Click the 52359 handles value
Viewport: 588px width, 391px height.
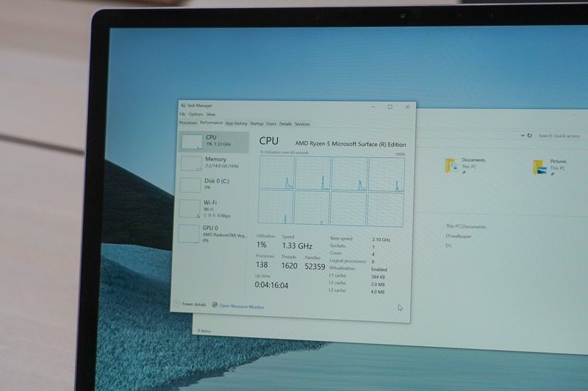(315, 267)
